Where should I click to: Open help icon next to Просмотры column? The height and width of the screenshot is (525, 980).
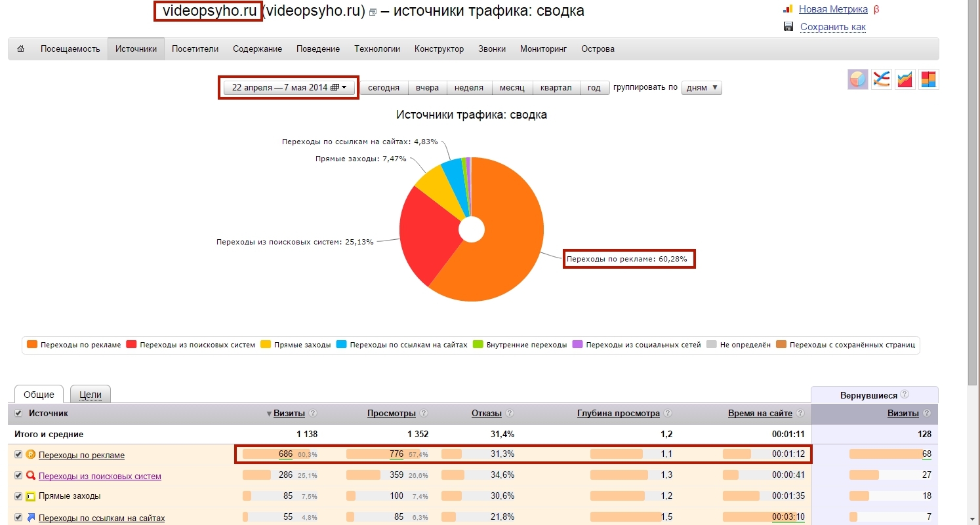tap(424, 414)
